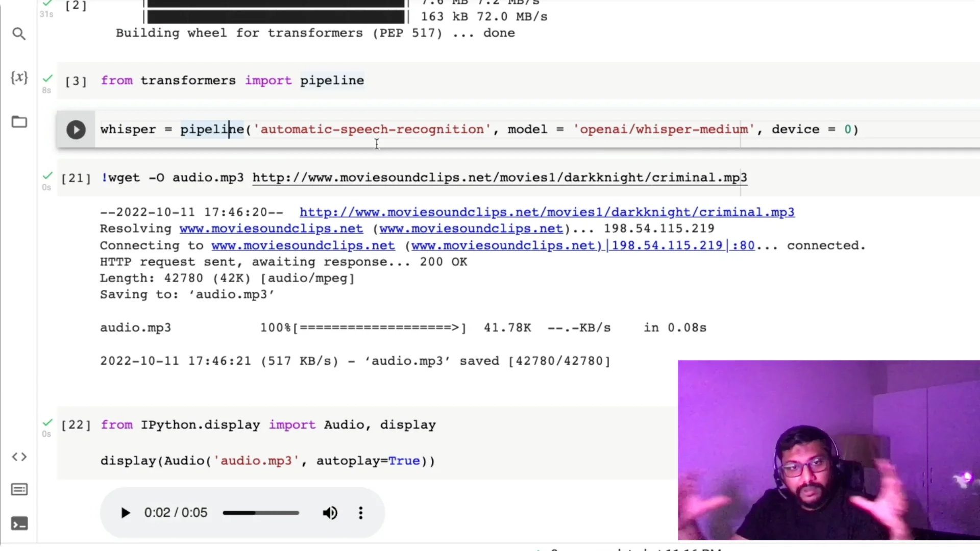Open the criminal.mp3 URL in the wget command
Image resolution: width=980 pixels, height=551 pixels.
[x=499, y=178]
